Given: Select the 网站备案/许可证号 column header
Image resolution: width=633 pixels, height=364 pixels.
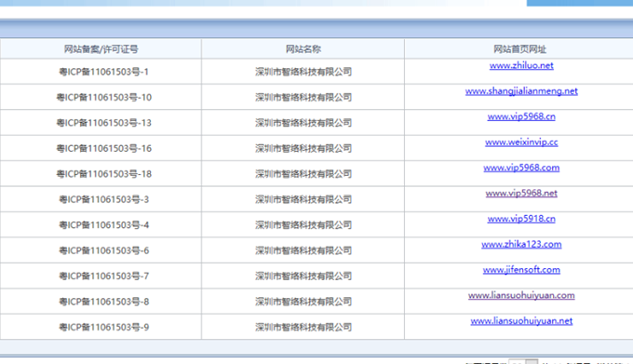Looking at the screenshot, I should 101,49.
